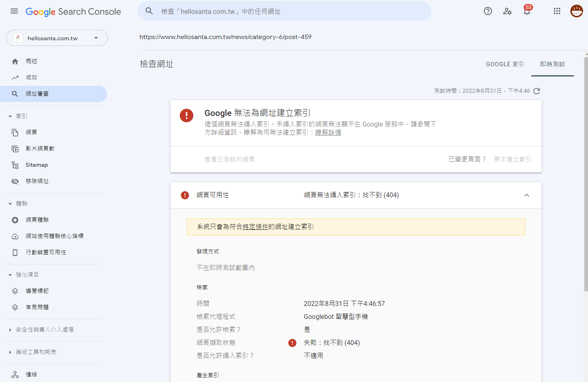Select the 即時測試 tab
The width and height of the screenshot is (588, 382).
[553, 64]
